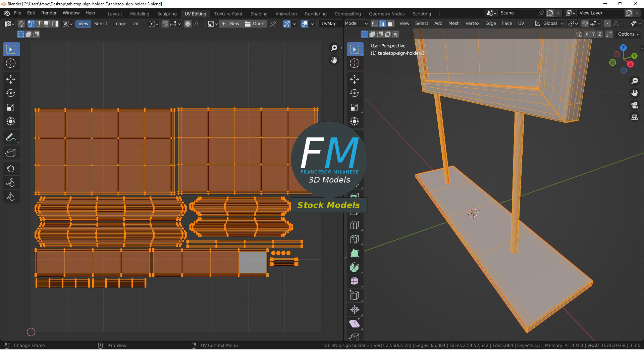The height and width of the screenshot is (350, 644).
Task: Open the UVMap selector dropdown
Action: tap(329, 24)
